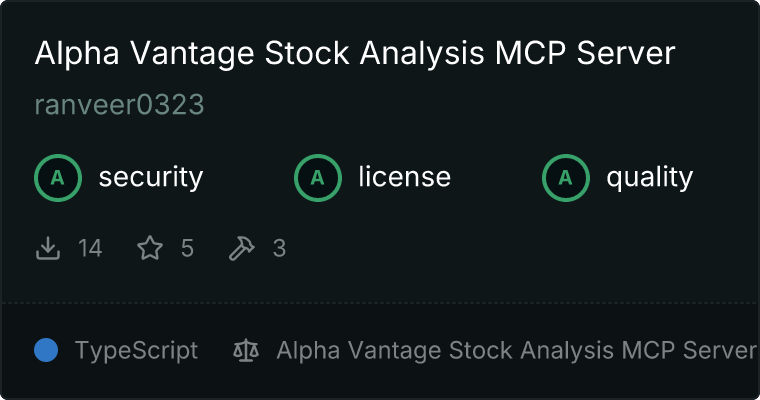Click the blue TypeScript language dot
760x400 pixels.
click(x=46, y=350)
